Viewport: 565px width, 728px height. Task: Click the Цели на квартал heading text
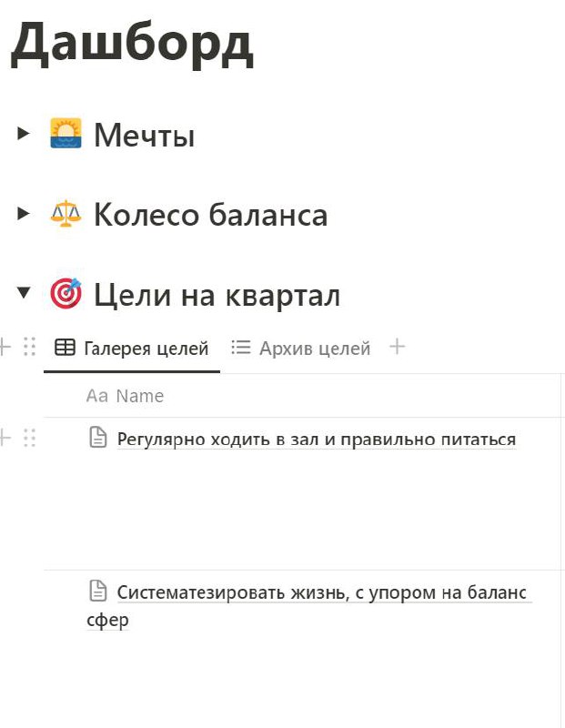point(217,295)
